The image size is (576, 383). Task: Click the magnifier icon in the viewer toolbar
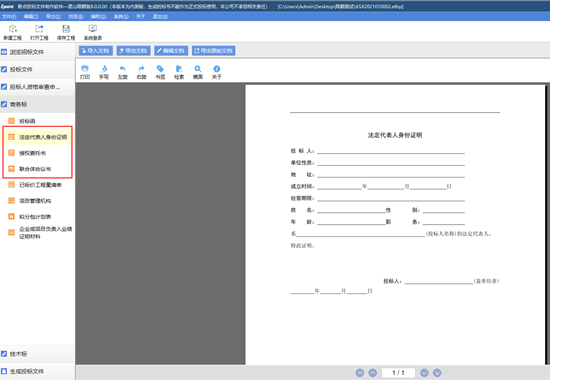click(x=198, y=69)
